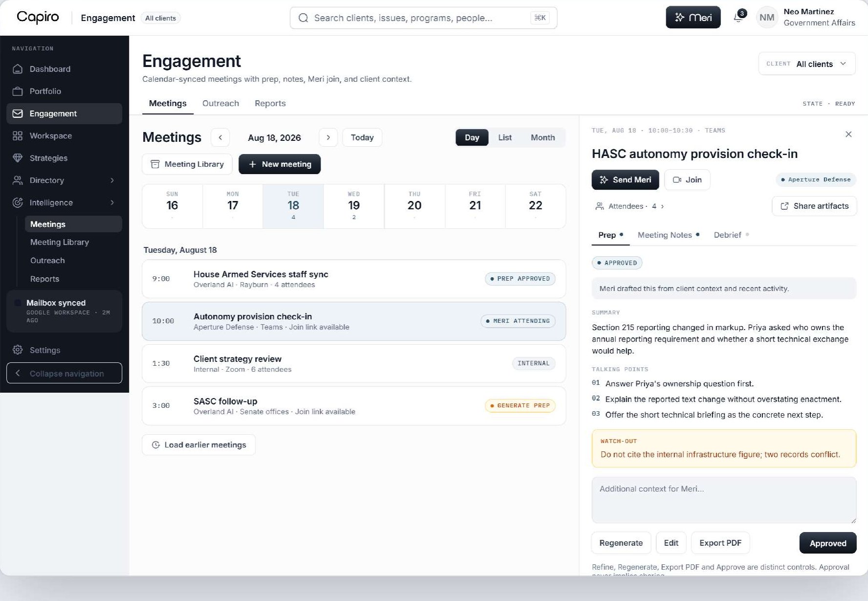Click the Regenerate button
Image resolution: width=868 pixels, height=601 pixels.
pyautogui.click(x=621, y=543)
